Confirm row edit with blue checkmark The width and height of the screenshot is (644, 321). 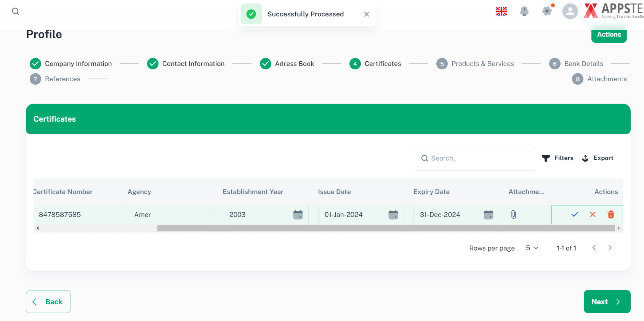coord(575,215)
